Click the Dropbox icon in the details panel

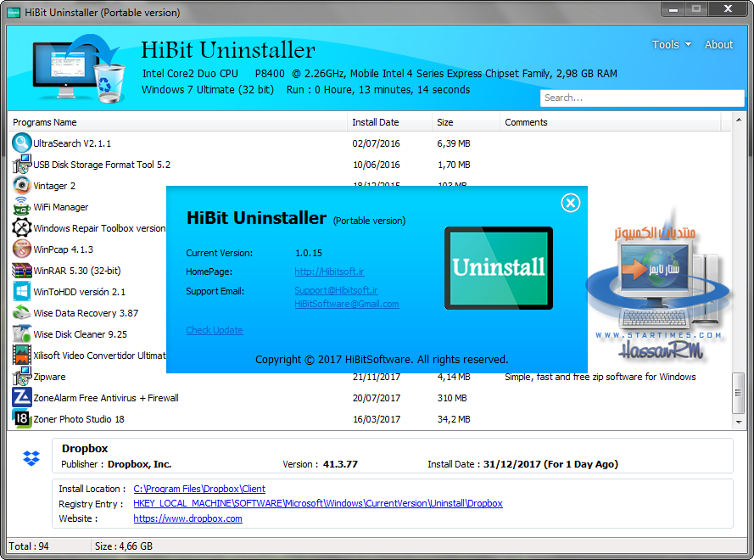pyautogui.click(x=30, y=458)
